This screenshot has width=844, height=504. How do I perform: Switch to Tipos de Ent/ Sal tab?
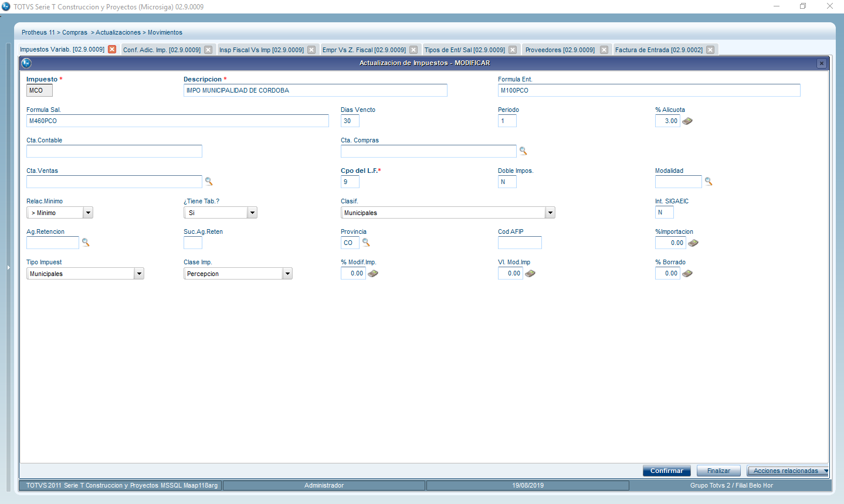point(465,50)
